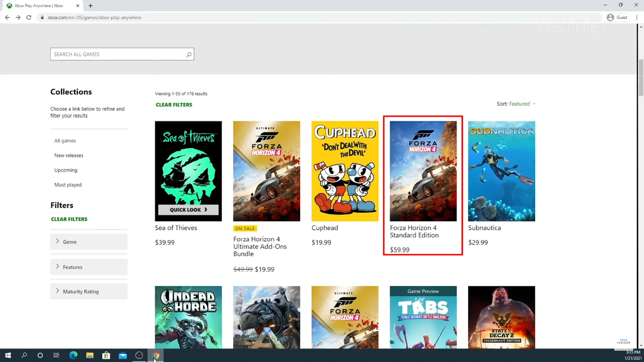Click CLEAR FILTERS below the results count
Viewport: 644px width, 362px height.
(x=174, y=105)
